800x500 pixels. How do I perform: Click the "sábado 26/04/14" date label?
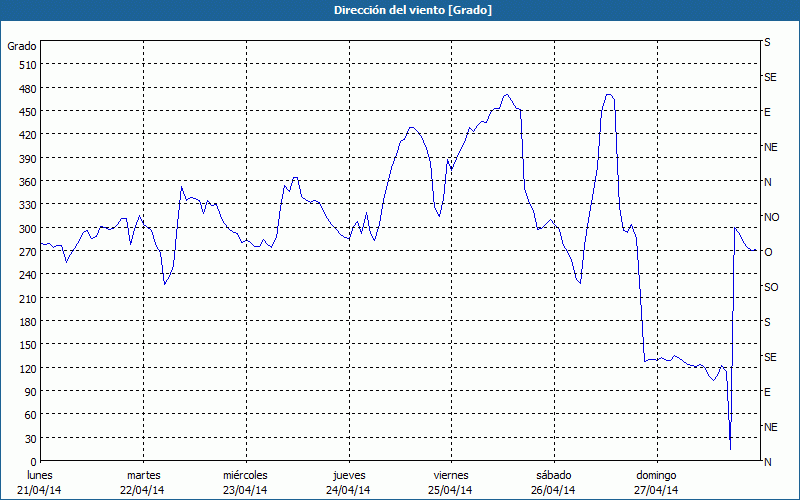552,482
